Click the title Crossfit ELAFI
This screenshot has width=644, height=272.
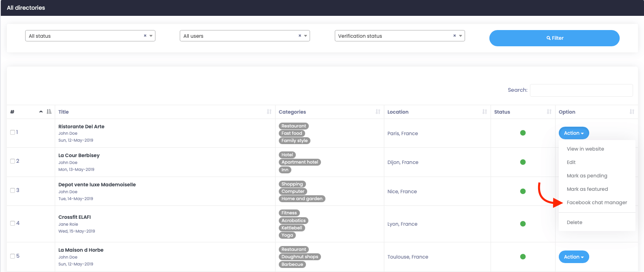pyautogui.click(x=75, y=217)
